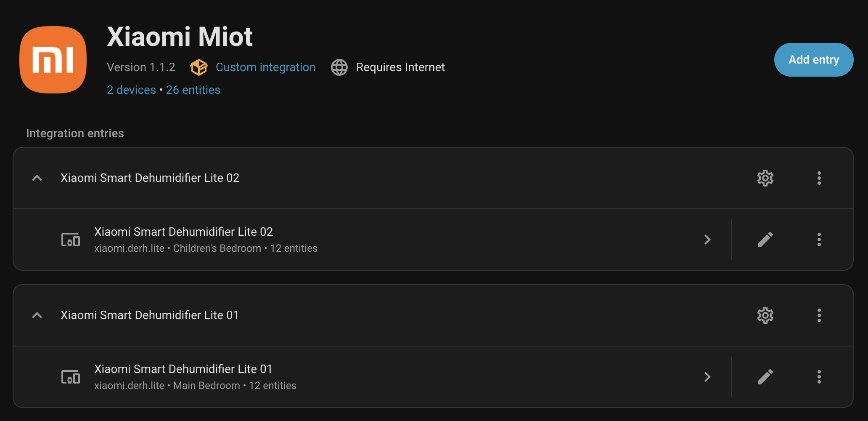The image size is (868, 421).
Task: Click the device icon beside Dehumidifier Lite 02
Action: [x=70, y=240]
